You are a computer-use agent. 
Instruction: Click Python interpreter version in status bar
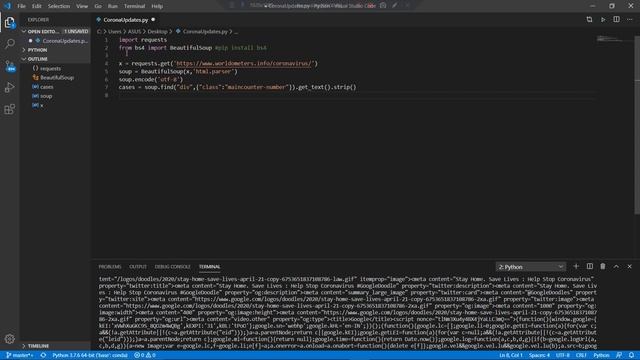[x=90, y=355]
